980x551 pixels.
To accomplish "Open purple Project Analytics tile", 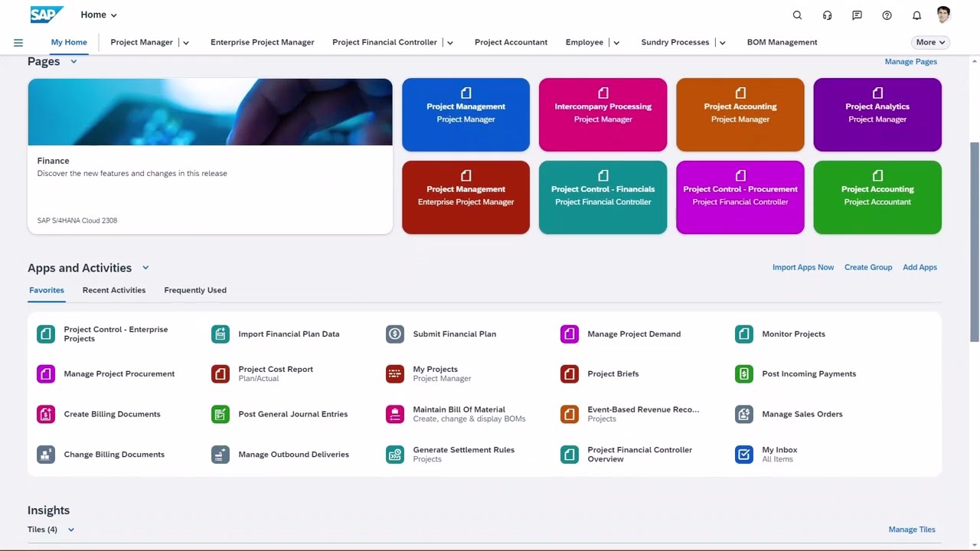I will 877,115.
